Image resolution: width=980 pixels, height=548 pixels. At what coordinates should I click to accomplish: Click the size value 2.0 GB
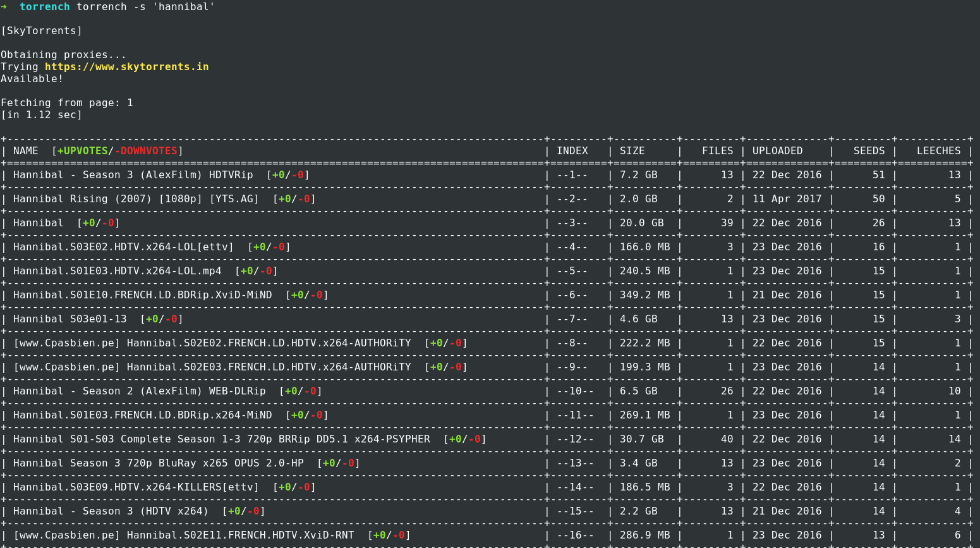tap(639, 198)
